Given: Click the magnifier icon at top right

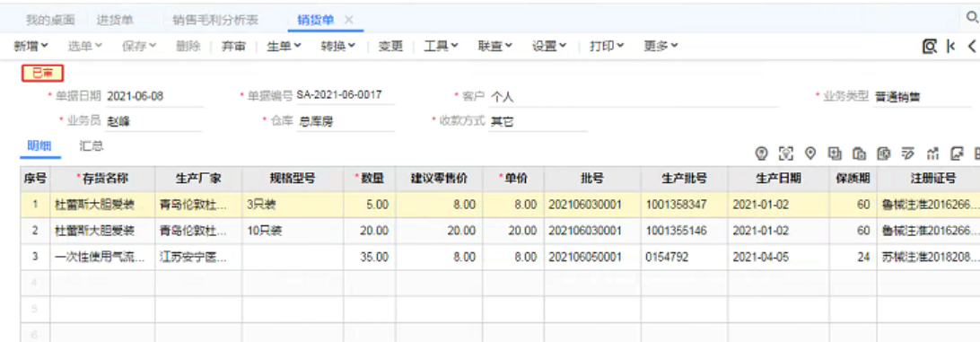Looking at the screenshot, I should [972, 18].
